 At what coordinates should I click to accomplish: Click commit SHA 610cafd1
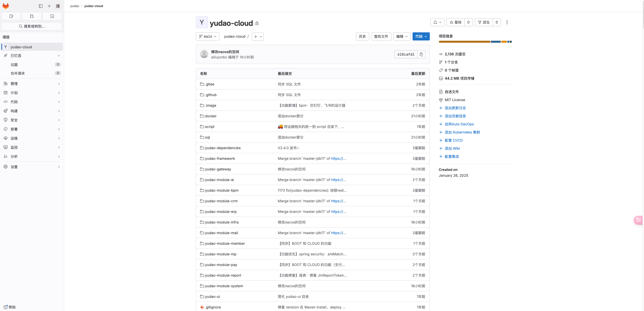tap(406, 54)
